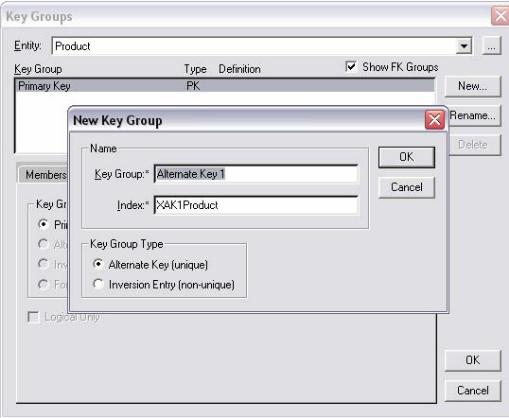Click the Key Group column header
This screenshot has height=418, width=509.
click(x=38, y=69)
